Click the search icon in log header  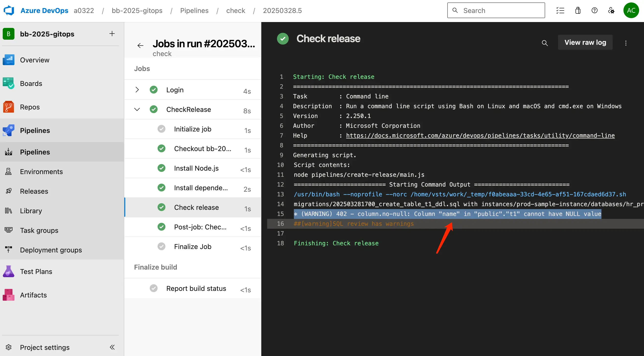coord(544,43)
